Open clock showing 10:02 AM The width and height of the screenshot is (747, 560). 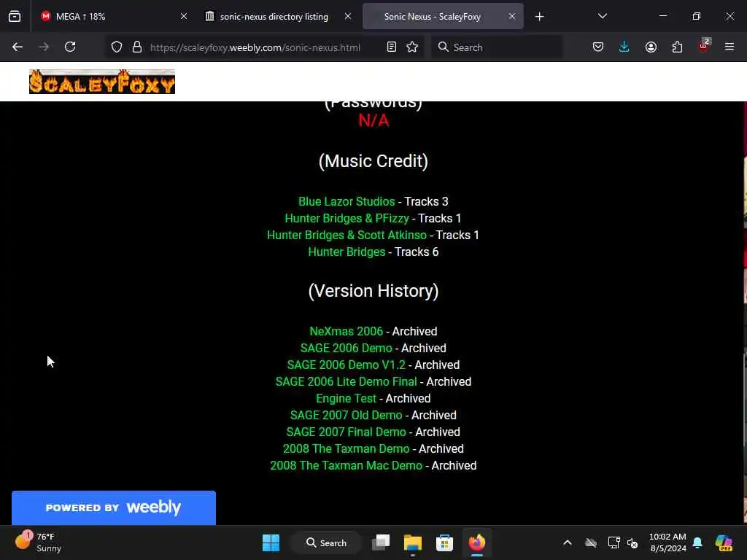tap(667, 542)
